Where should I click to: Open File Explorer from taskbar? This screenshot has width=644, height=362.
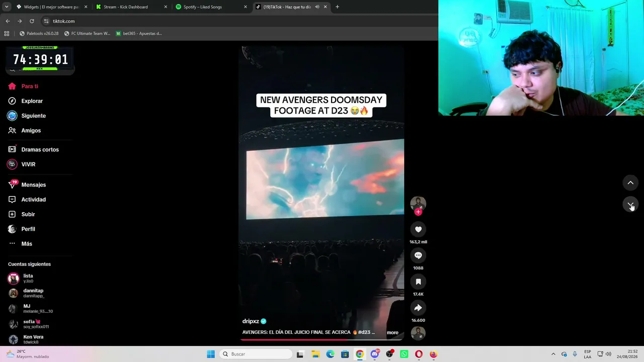pos(315,354)
